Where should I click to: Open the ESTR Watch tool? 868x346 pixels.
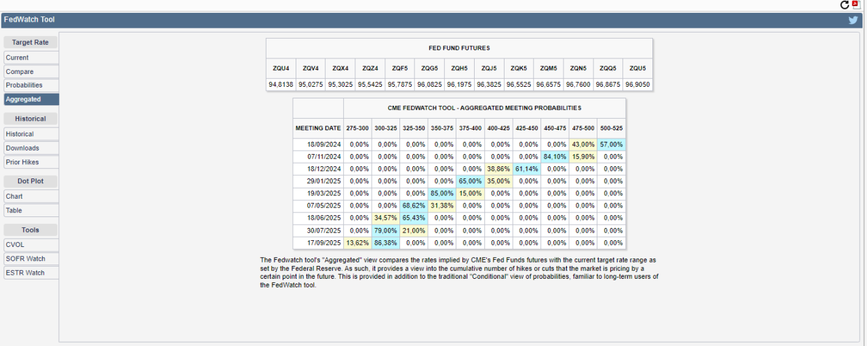[31, 273]
